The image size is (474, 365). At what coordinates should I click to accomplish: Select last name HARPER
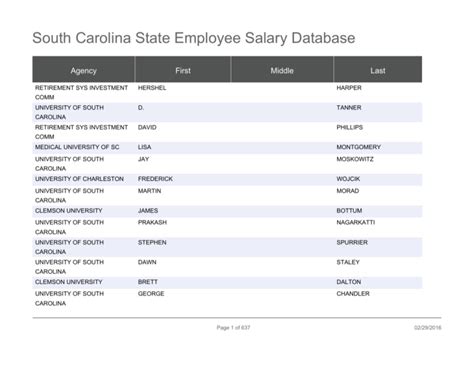pyautogui.click(x=349, y=88)
